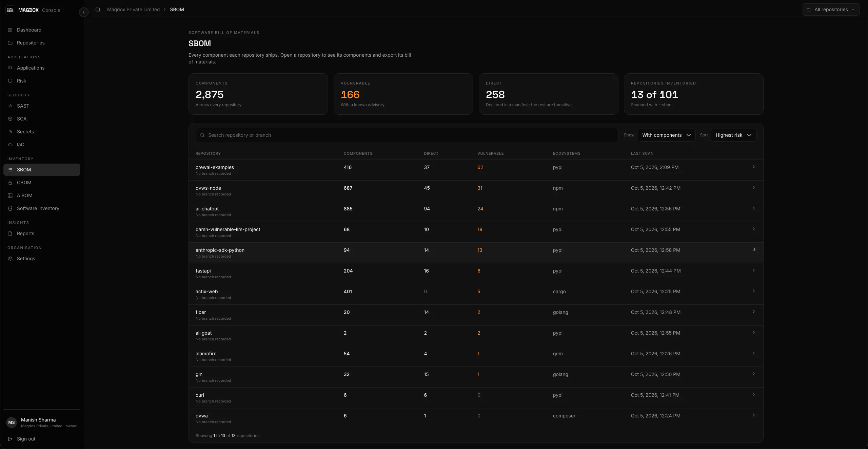Click Sign out
Image resolution: width=868 pixels, height=449 pixels.
pyautogui.click(x=26, y=439)
